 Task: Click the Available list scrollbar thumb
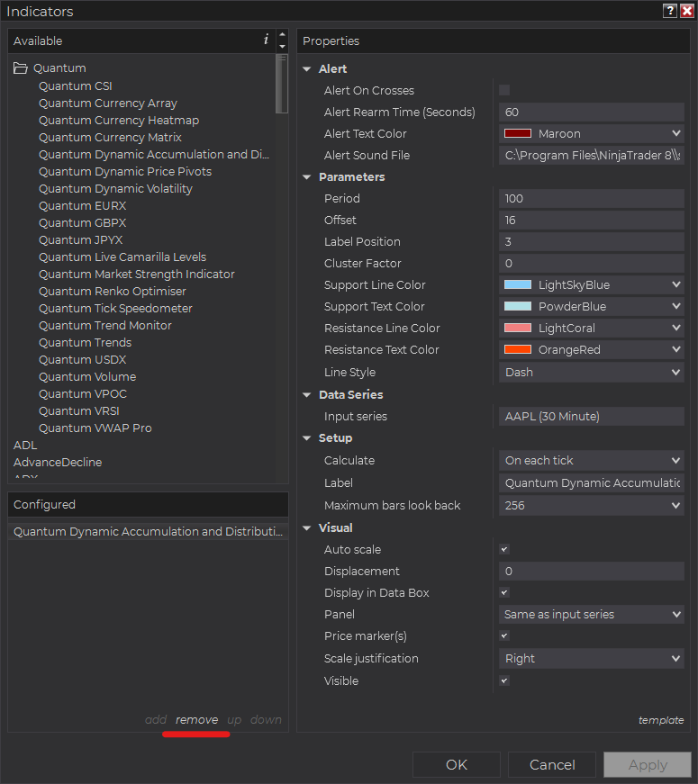tap(282, 84)
